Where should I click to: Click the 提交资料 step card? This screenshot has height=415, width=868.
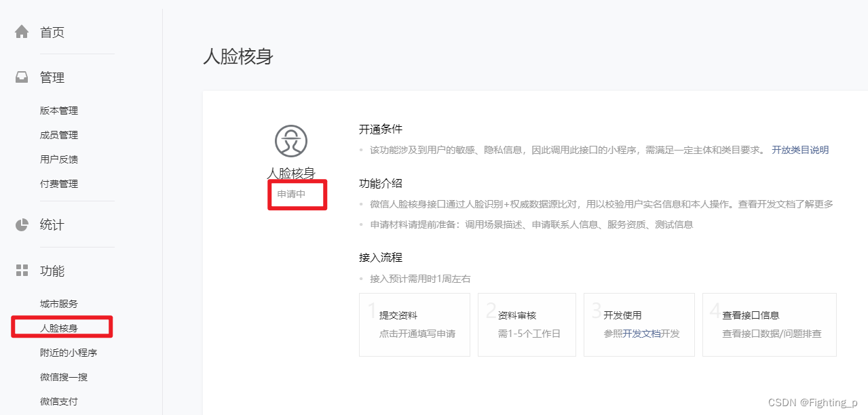click(414, 324)
